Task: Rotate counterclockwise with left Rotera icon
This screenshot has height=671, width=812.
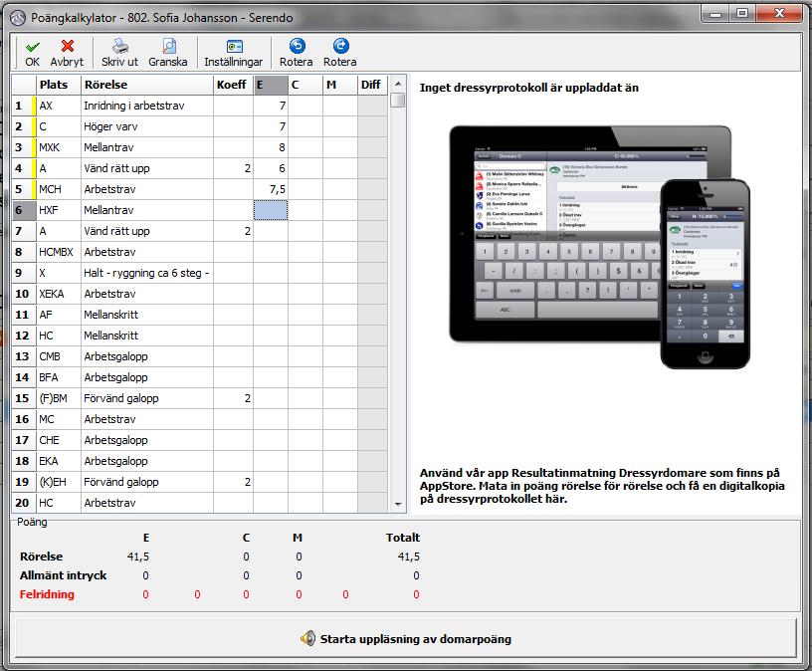Action: (297, 53)
